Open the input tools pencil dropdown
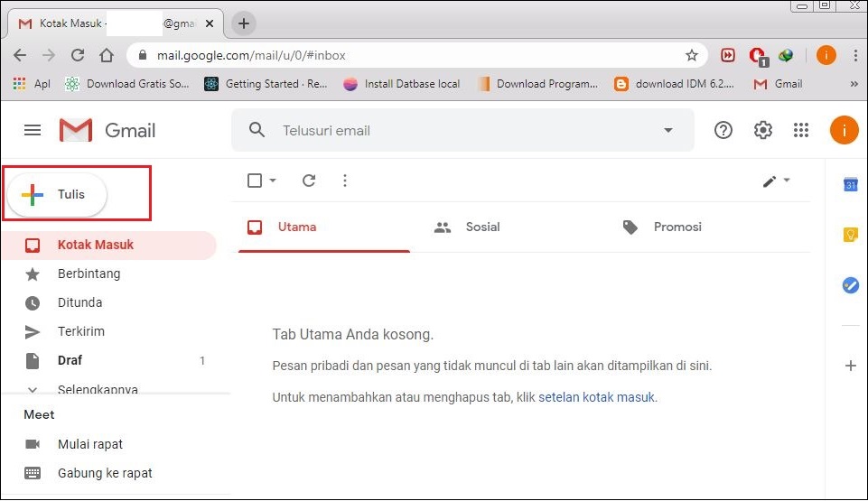Viewport: 868px width, 501px height. (x=776, y=181)
